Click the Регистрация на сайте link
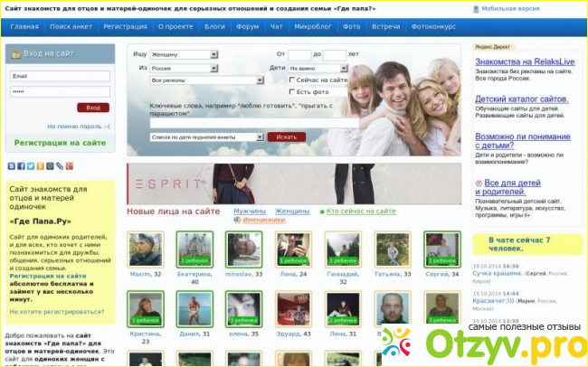The width and height of the screenshot is (588, 367). pyautogui.click(x=60, y=143)
